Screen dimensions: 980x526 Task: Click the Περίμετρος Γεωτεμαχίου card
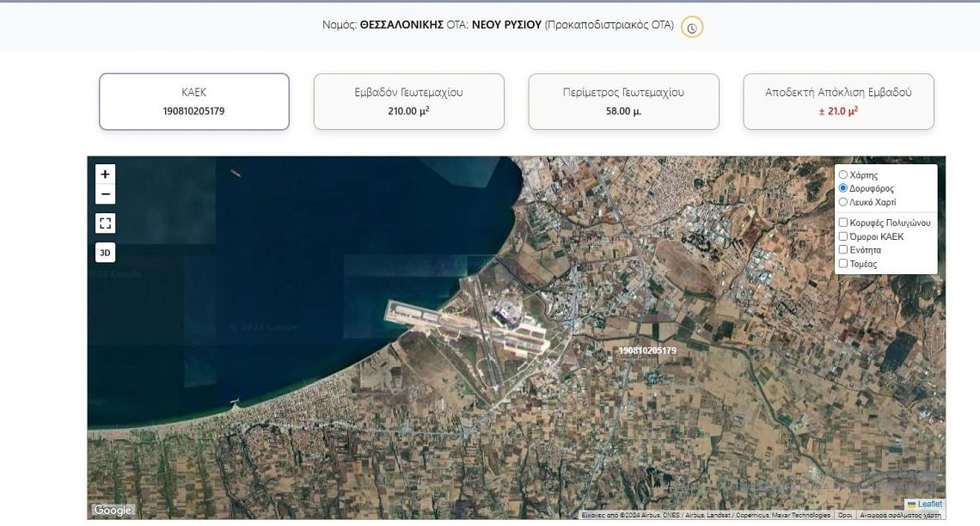tap(623, 101)
